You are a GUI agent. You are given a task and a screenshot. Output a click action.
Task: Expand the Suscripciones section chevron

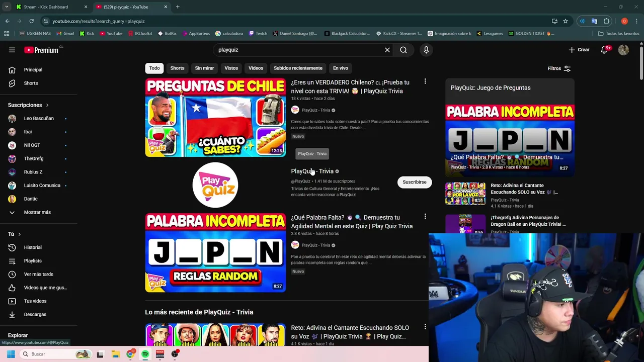click(47, 105)
